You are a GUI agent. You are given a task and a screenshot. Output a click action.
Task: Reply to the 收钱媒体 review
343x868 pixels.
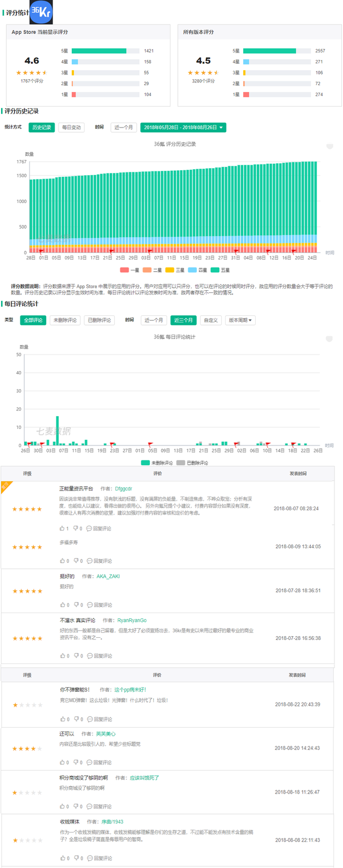coord(100,858)
